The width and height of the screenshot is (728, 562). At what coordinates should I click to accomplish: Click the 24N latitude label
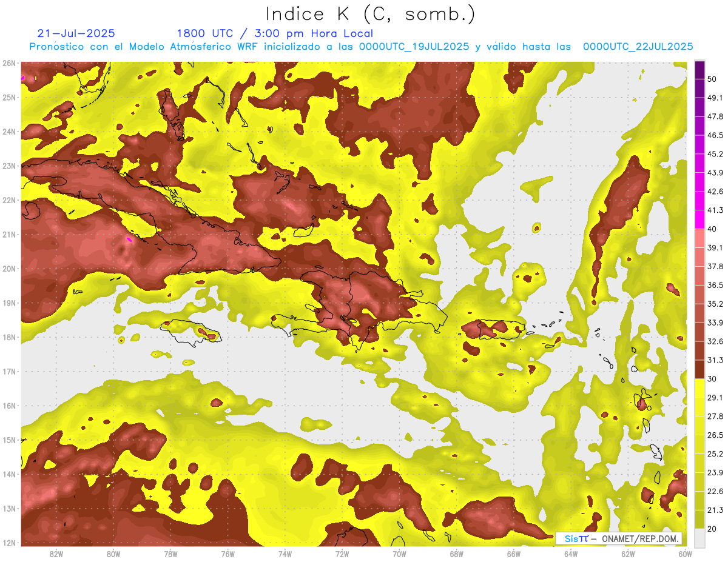tap(9, 132)
